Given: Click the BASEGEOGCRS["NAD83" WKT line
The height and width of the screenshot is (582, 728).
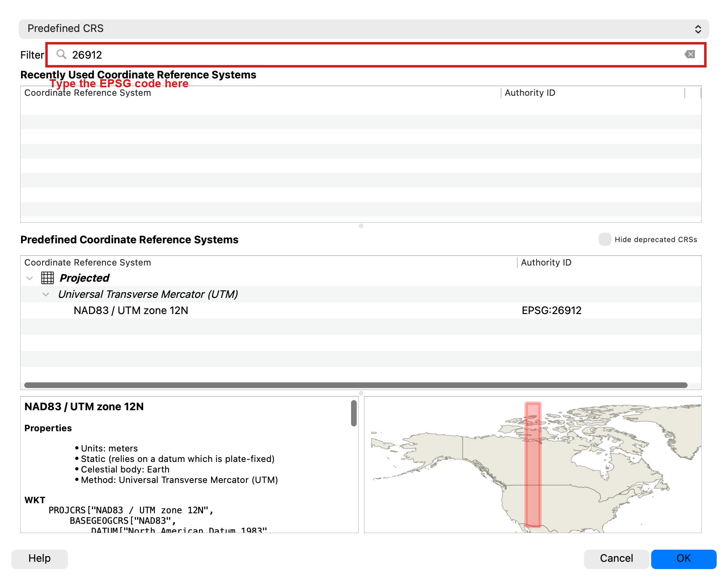Looking at the screenshot, I should [x=123, y=521].
